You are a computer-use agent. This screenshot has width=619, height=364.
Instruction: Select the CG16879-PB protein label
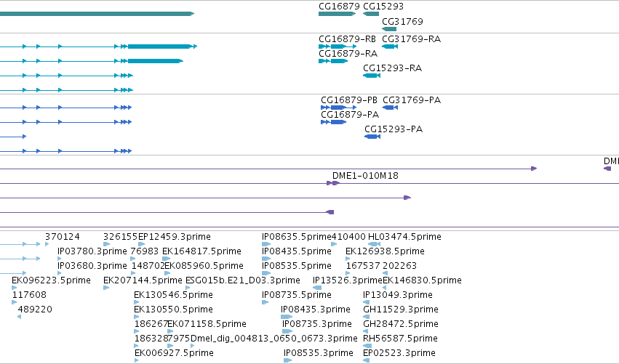click(x=349, y=100)
